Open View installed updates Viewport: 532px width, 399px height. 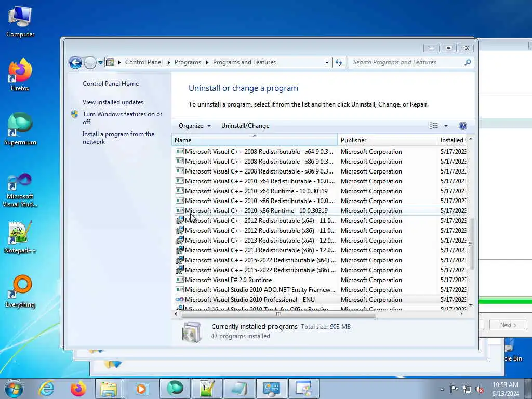pyautogui.click(x=113, y=102)
